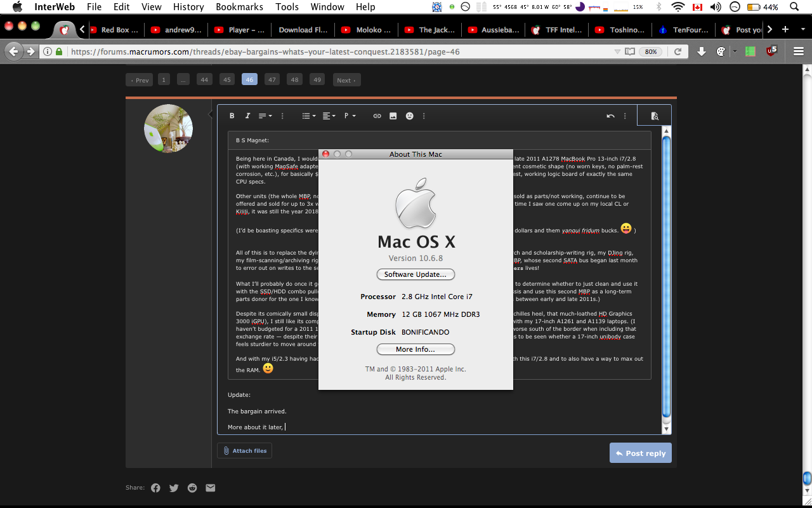Open the palette icon dropdown arrow
The height and width of the screenshot is (508, 812).
click(x=735, y=51)
